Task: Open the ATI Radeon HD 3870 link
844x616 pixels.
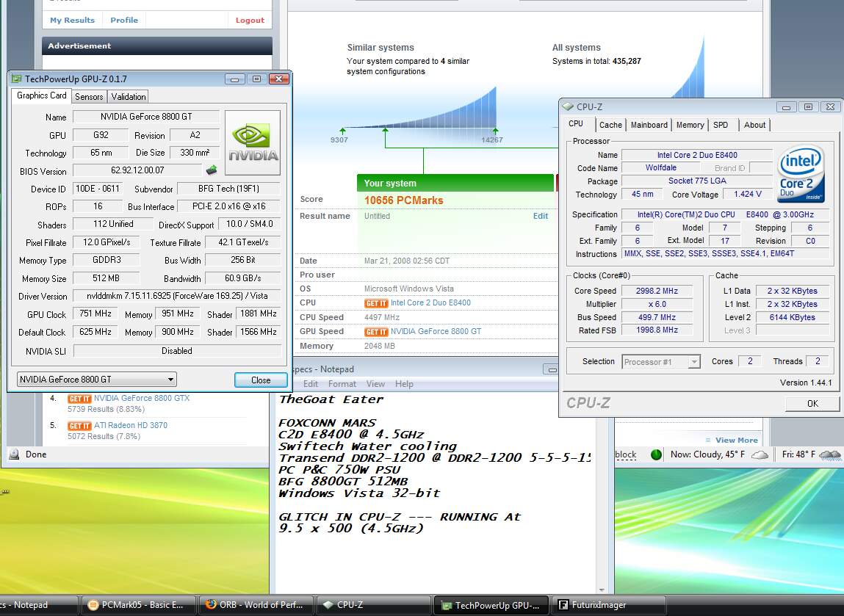Action: point(131,425)
